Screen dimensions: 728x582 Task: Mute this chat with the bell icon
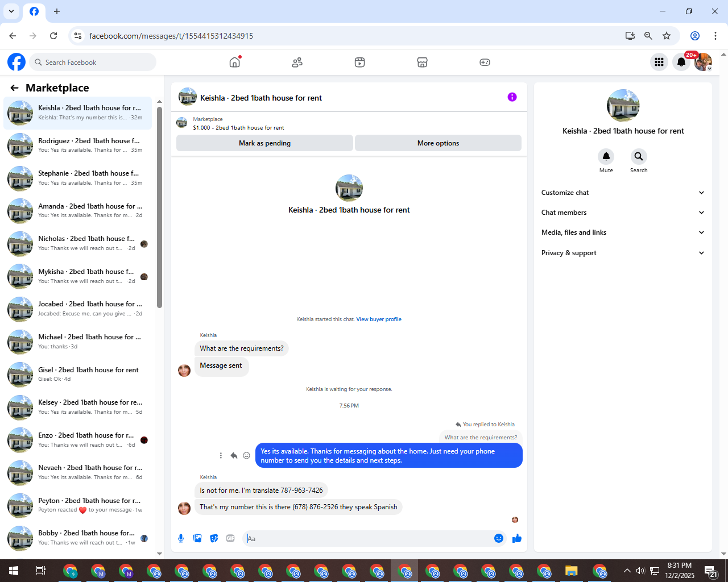tap(606, 156)
